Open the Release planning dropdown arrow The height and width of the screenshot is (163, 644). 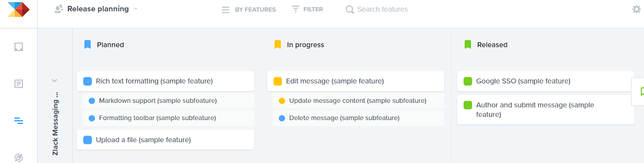coord(136,9)
